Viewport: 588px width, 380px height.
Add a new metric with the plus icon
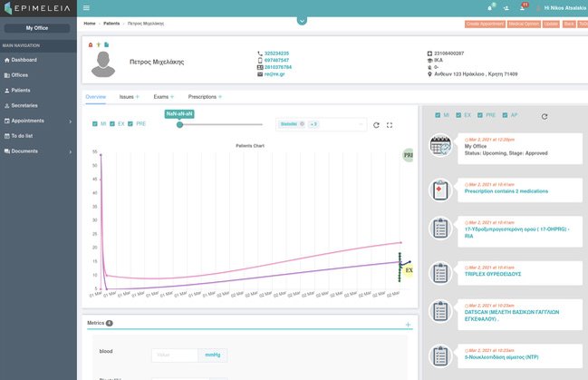pos(408,323)
